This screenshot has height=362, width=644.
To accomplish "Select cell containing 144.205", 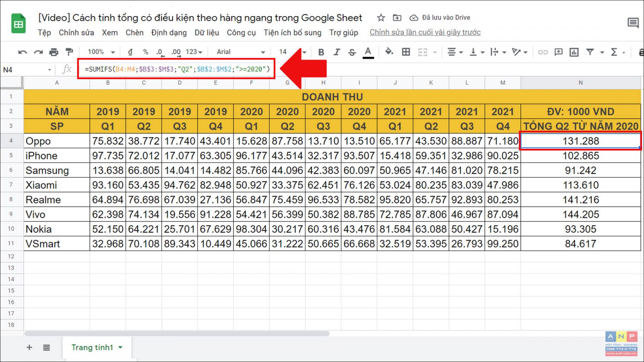I will [x=580, y=214].
